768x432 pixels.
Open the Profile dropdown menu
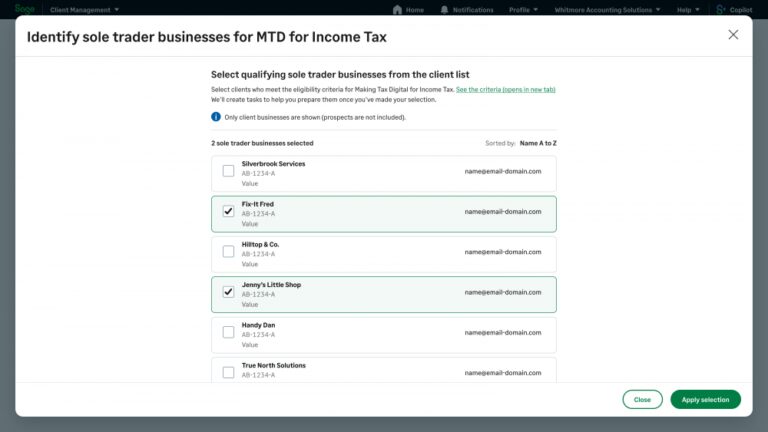[x=523, y=10]
